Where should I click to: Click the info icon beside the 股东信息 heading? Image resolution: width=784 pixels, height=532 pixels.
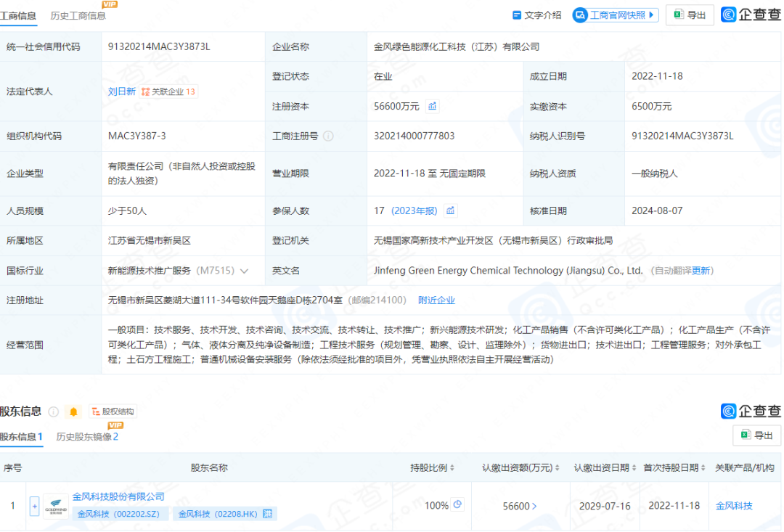54,412
